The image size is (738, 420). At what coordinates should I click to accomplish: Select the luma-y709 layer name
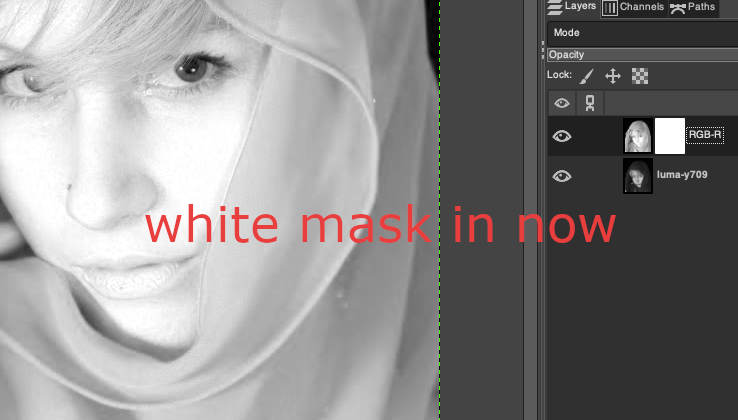coord(683,175)
